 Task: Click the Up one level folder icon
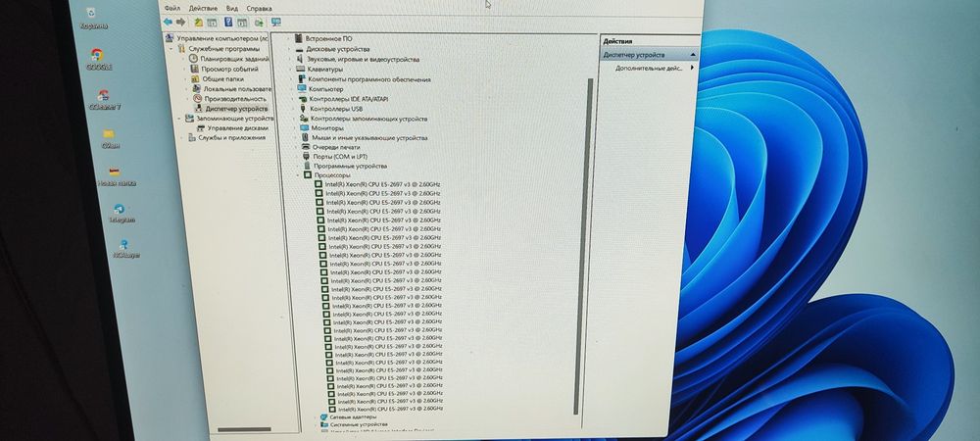(x=198, y=23)
